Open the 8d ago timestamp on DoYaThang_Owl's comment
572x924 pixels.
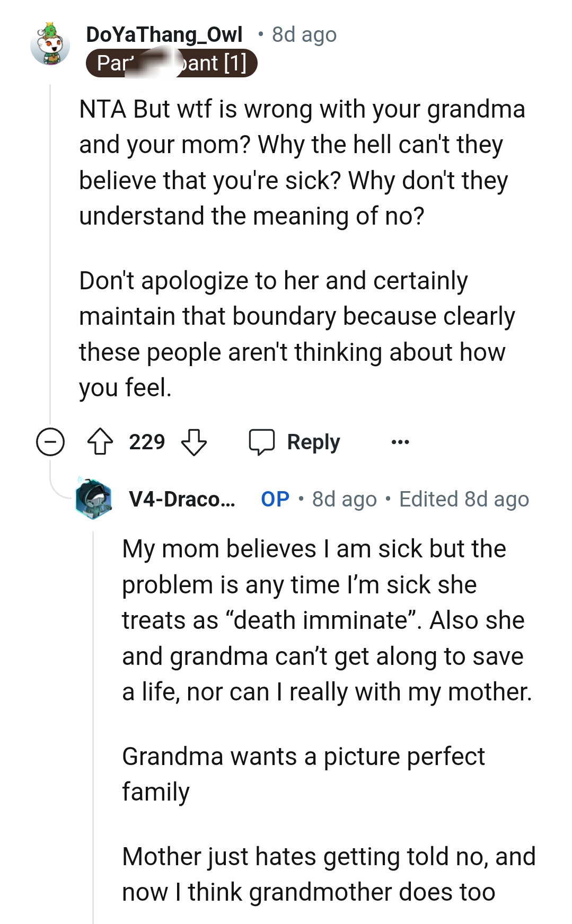[304, 34]
